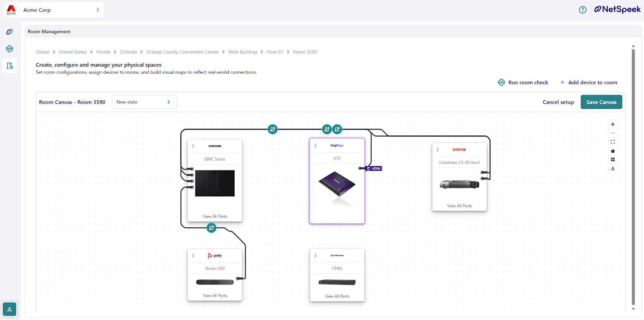
Task: Select the connection node above Poly Studio X30
Action: click(x=211, y=228)
